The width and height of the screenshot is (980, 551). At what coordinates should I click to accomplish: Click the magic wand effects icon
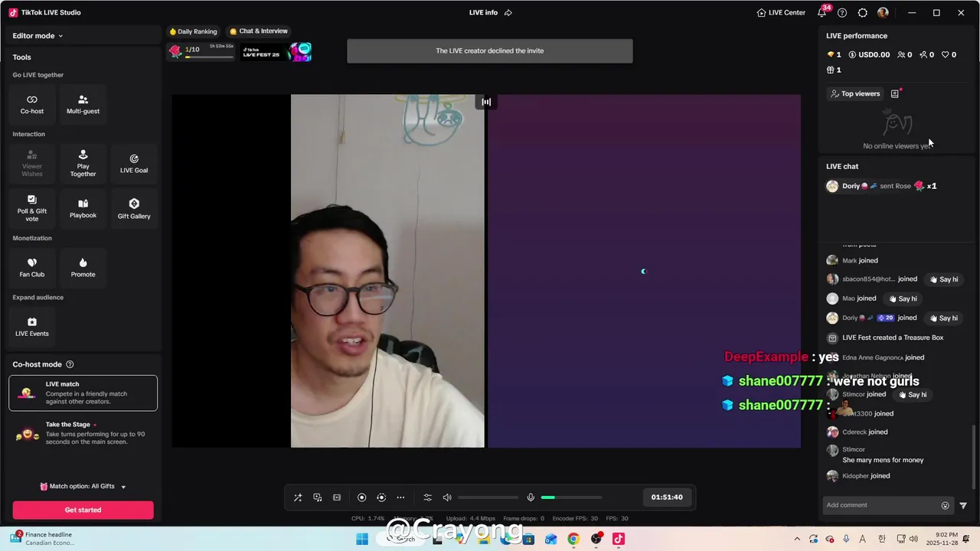point(298,497)
